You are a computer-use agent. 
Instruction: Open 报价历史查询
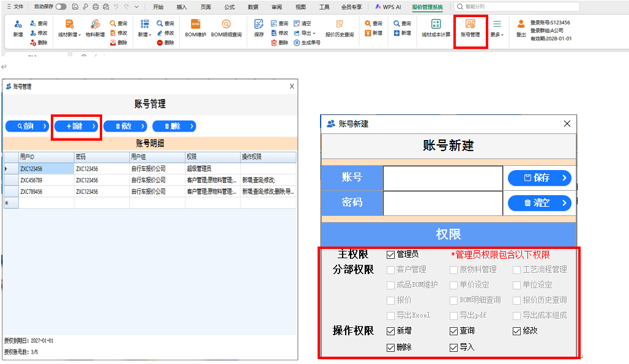pos(340,28)
